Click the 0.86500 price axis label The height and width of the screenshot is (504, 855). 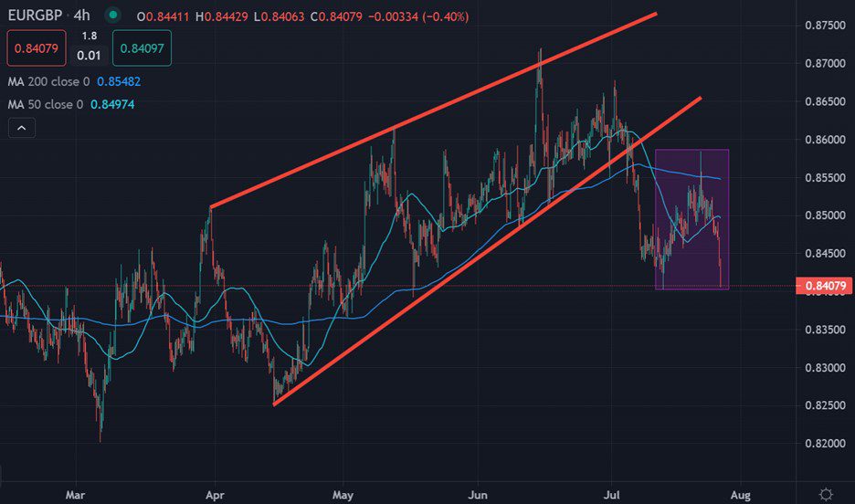(825, 101)
